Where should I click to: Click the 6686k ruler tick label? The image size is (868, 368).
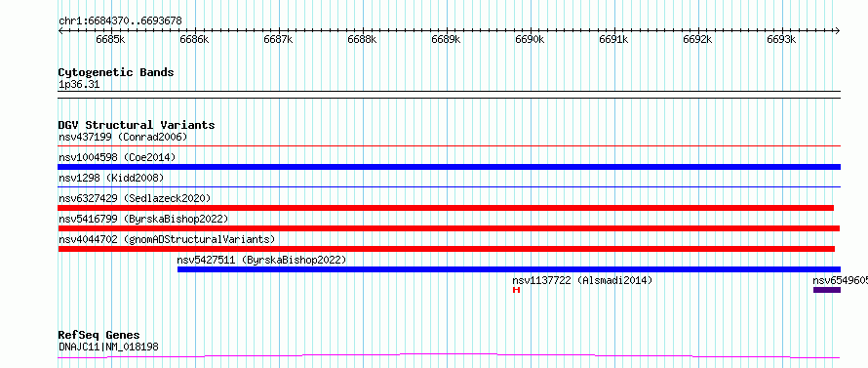195,39
